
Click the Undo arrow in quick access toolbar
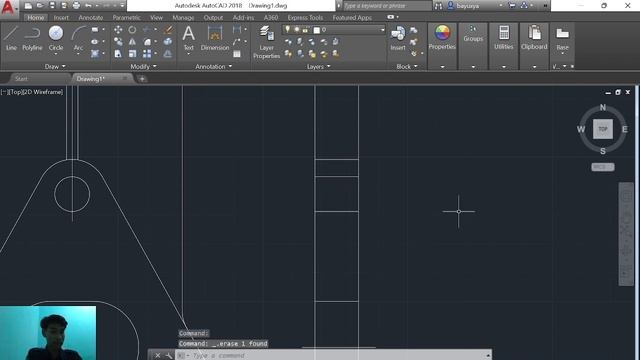pyautogui.click(x=88, y=6)
